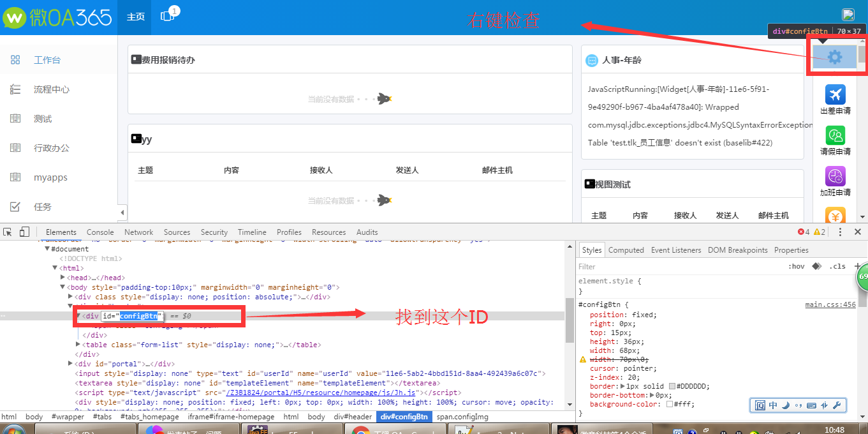Open the window switcher icon with badge 1
Image resolution: width=868 pixels, height=434 pixels.
coord(168,16)
